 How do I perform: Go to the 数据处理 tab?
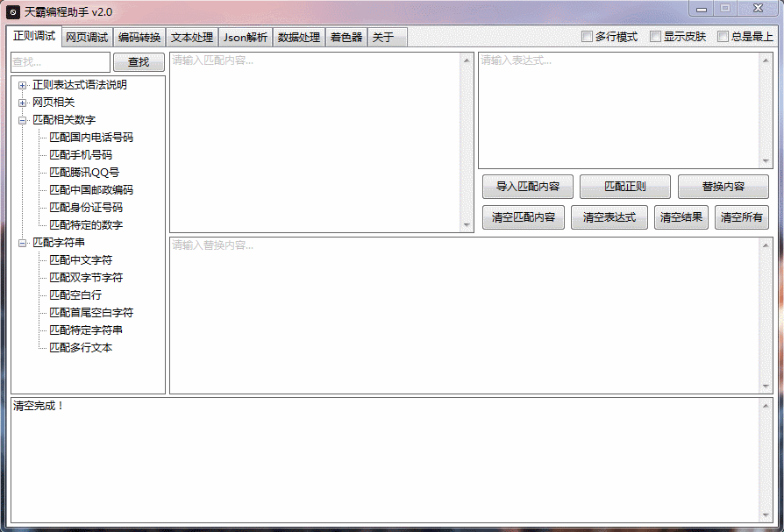tap(299, 38)
